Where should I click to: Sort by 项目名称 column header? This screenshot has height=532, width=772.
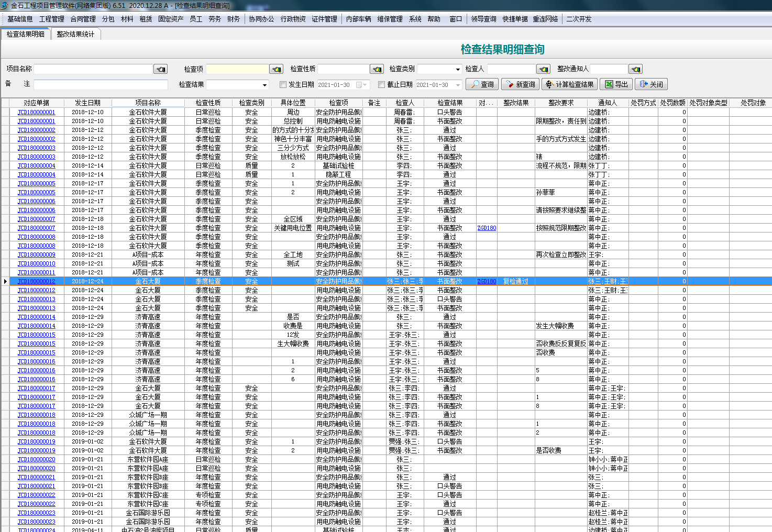pos(148,103)
